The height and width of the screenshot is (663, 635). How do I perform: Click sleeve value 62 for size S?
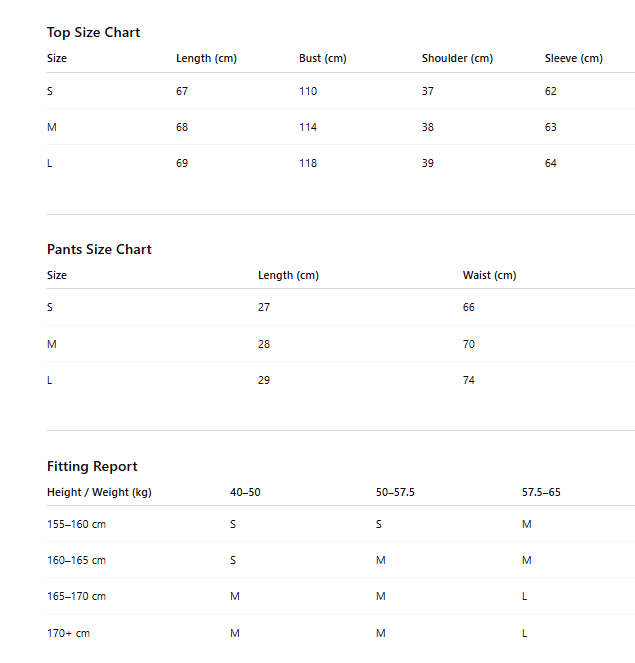coord(550,91)
